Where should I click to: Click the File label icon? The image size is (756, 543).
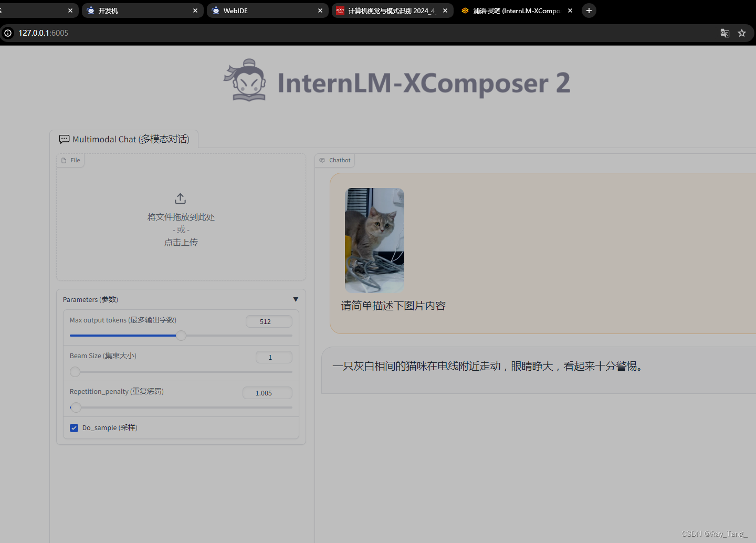point(64,160)
